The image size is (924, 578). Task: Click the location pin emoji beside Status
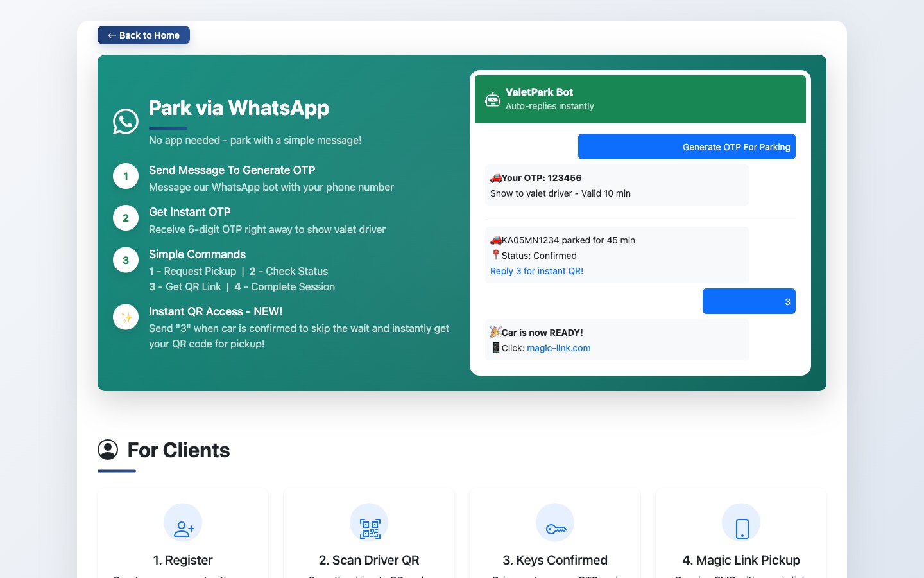point(496,256)
